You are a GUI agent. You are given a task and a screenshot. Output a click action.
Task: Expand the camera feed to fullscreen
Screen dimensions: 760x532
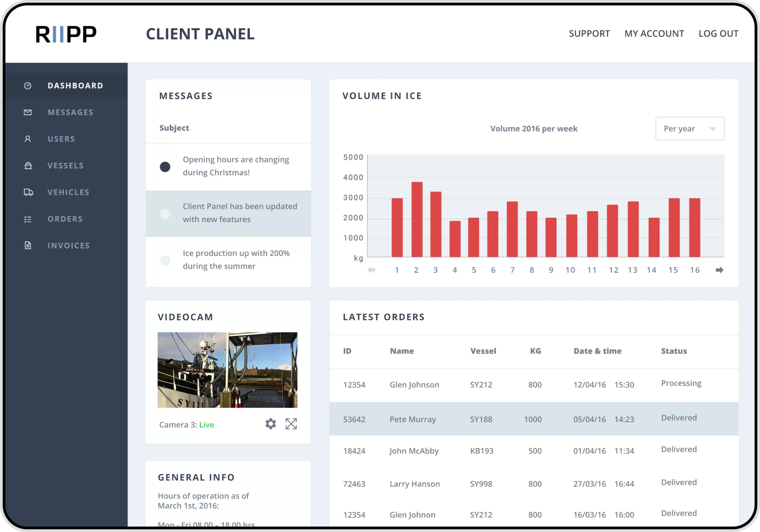click(291, 424)
